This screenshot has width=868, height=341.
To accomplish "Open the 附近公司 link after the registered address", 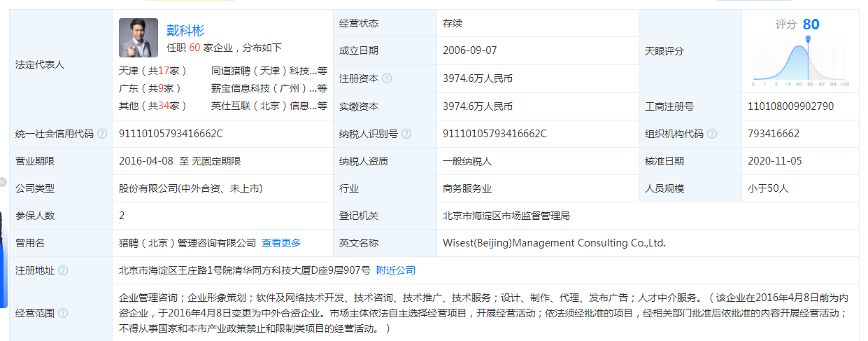I will coord(396,270).
